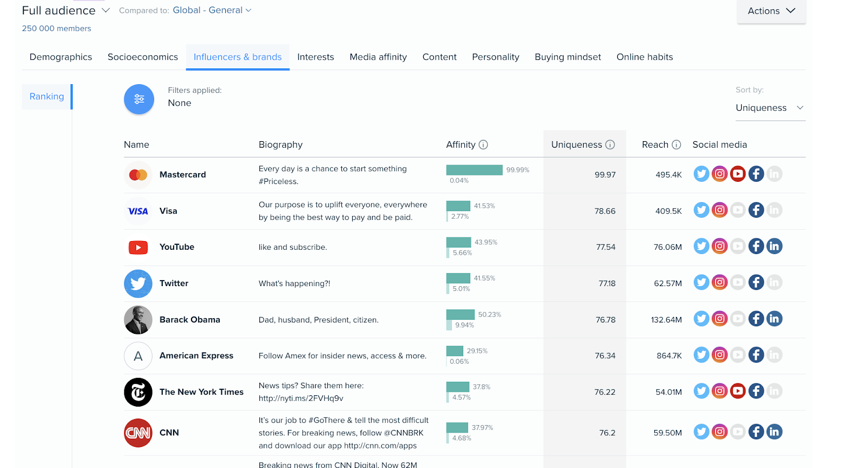Click the Name column header
Screen dimensions: 868x468
tap(136, 144)
